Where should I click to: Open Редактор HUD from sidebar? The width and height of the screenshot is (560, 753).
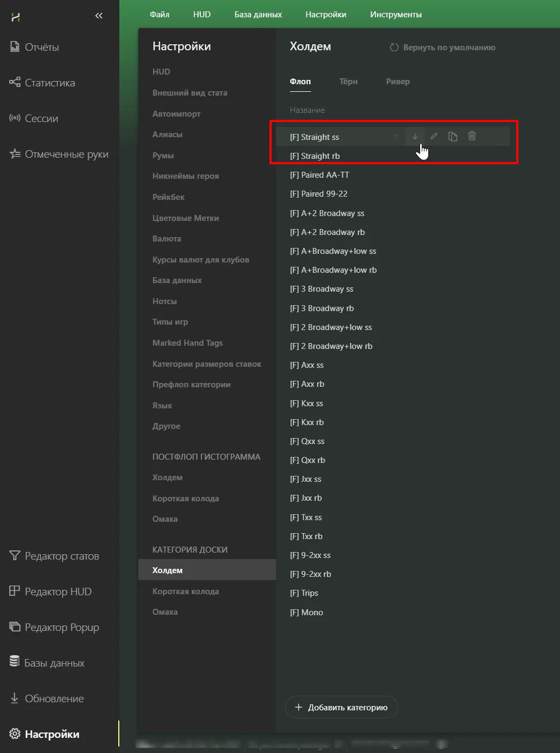(58, 592)
